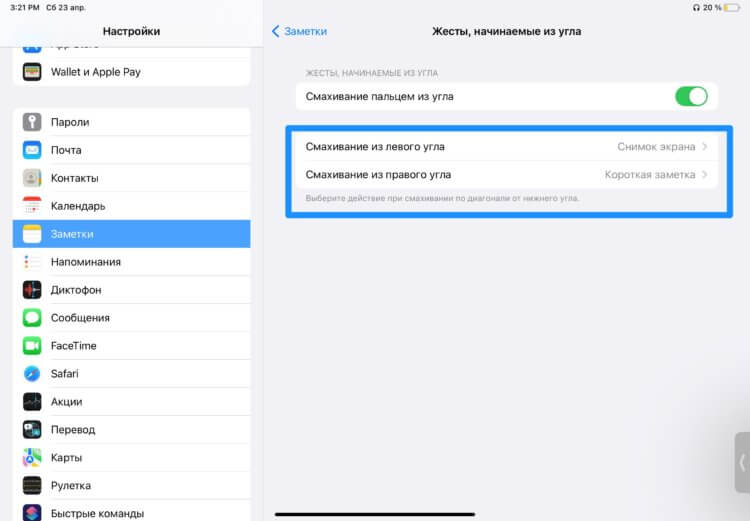
Task: Tap the slide-over handle at right edge
Action: pos(742,462)
